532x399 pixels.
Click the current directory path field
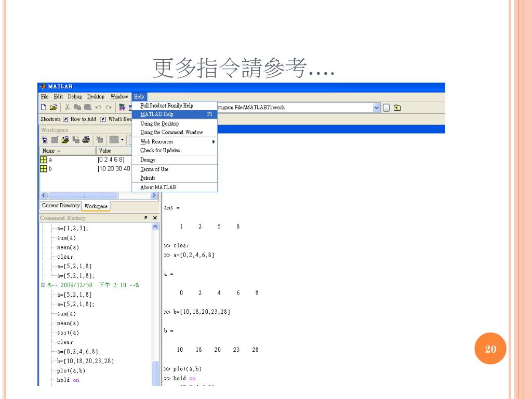pos(295,108)
